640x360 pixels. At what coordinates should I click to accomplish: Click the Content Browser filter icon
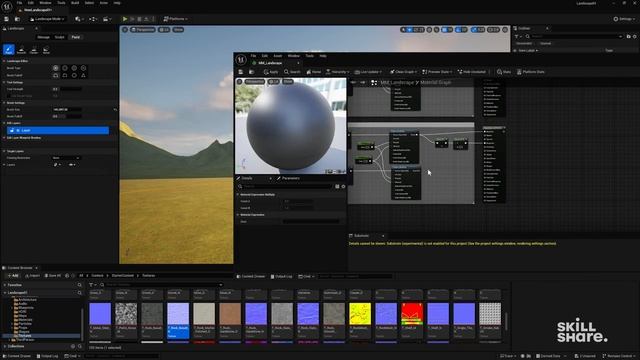(x=92, y=285)
